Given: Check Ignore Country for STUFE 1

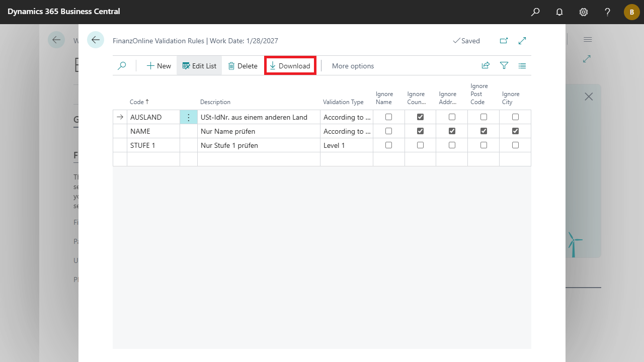Looking at the screenshot, I should [420, 145].
